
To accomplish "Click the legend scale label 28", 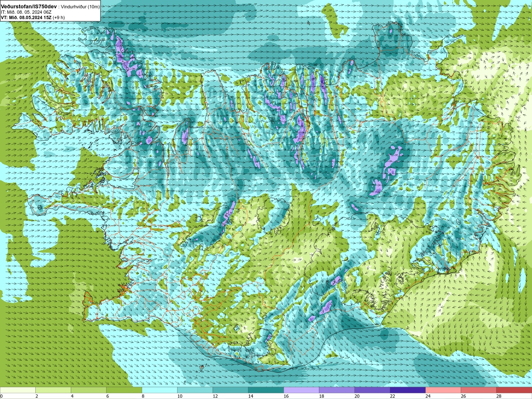I will pyautogui.click(x=499, y=396).
